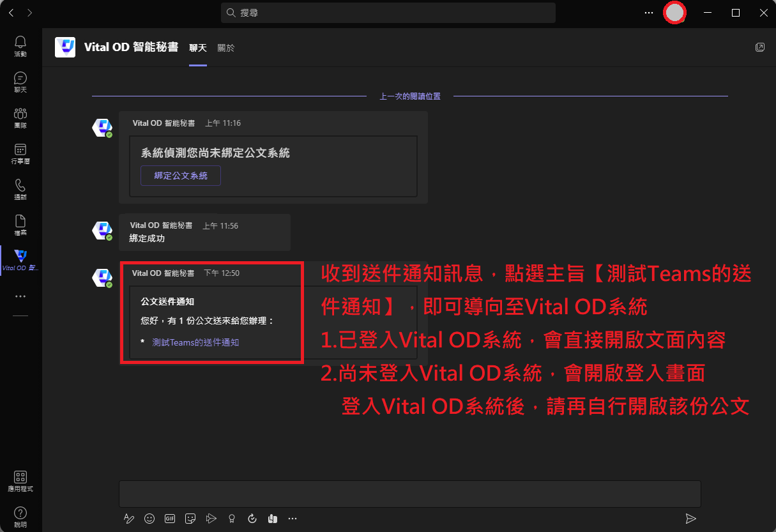This screenshot has height=532, width=776.
Task: Open Apps (應用程式) store in sidebar
Action: tap(20, 482)
